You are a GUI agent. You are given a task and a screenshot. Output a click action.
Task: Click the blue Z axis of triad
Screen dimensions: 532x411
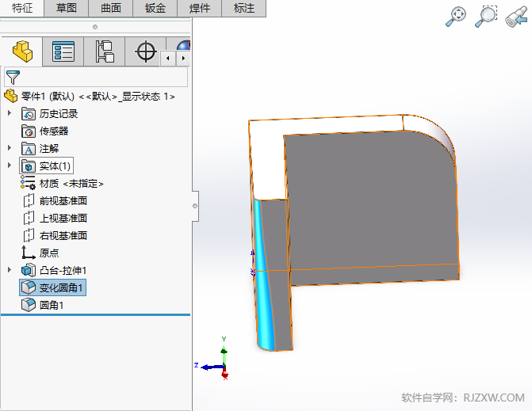click(212, 367)
